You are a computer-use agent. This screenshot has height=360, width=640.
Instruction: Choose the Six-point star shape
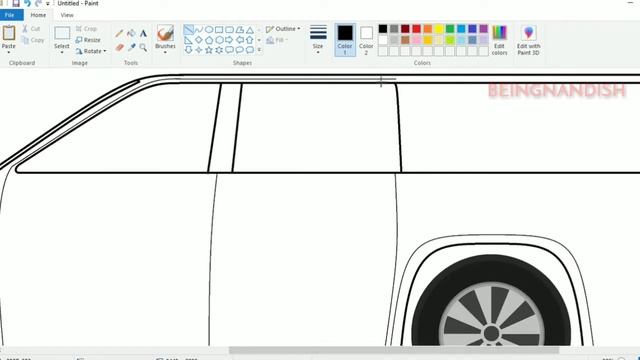[219, 50]
